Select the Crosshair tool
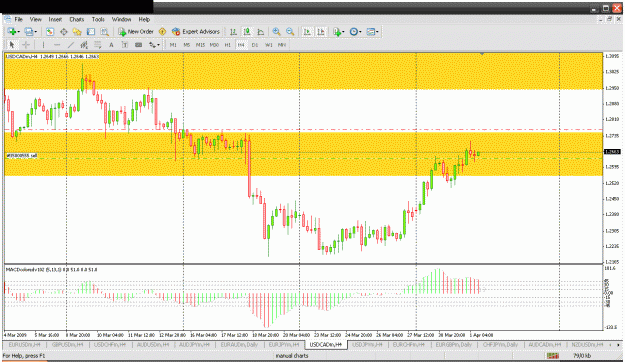Screen dimensions: 625x362 (x=26, y=45)
